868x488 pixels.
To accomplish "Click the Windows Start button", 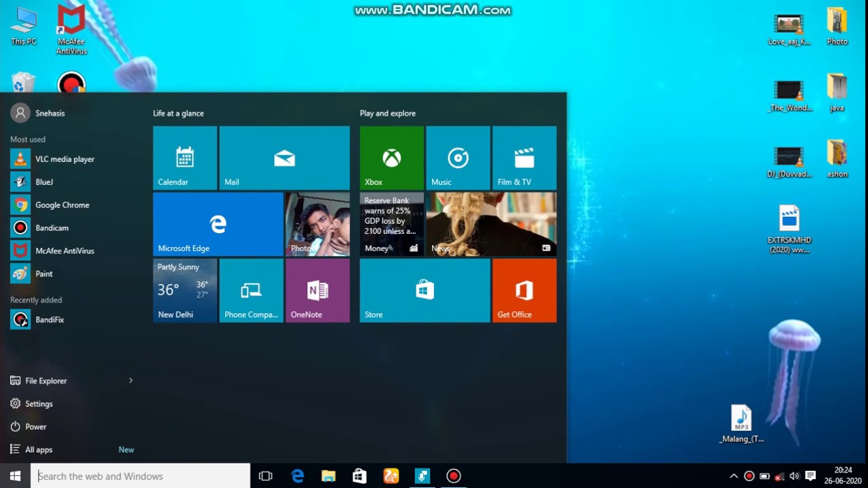I will (15, 476).
